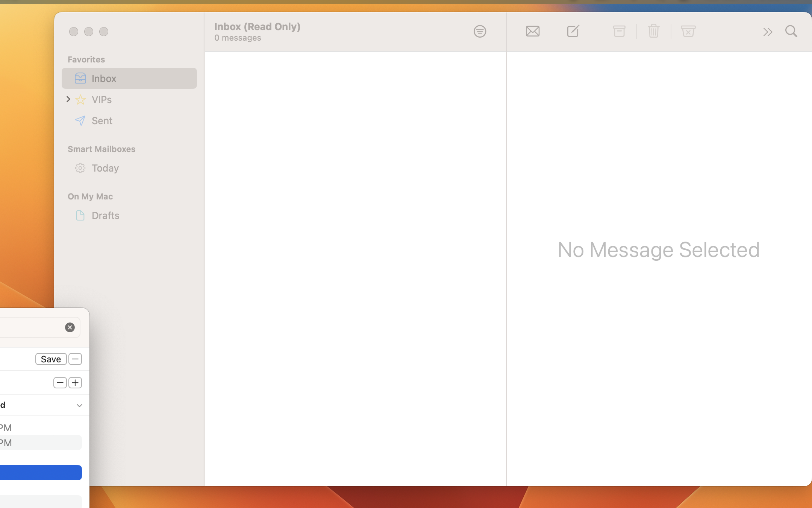Click the minus button beside Save
This screenshot has width=812, height=508.
75,359
